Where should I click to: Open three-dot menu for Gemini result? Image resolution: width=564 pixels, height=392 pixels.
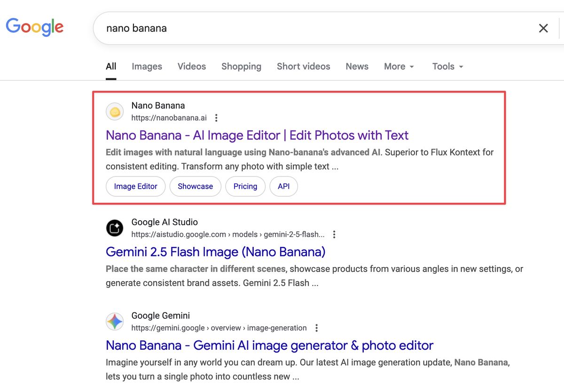317,328
